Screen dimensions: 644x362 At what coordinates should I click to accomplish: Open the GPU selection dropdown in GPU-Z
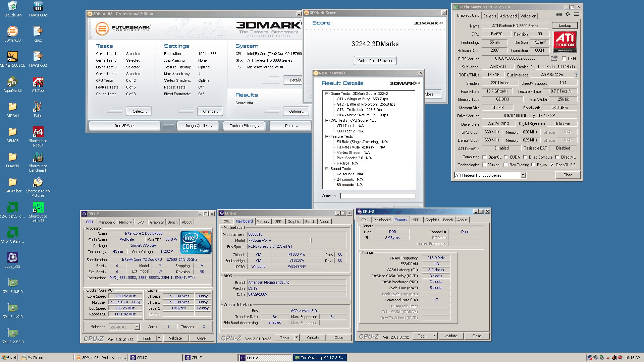point(523,175)
